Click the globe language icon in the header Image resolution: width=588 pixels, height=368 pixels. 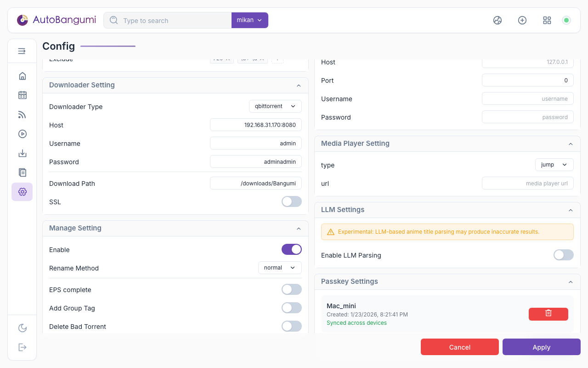498,20
